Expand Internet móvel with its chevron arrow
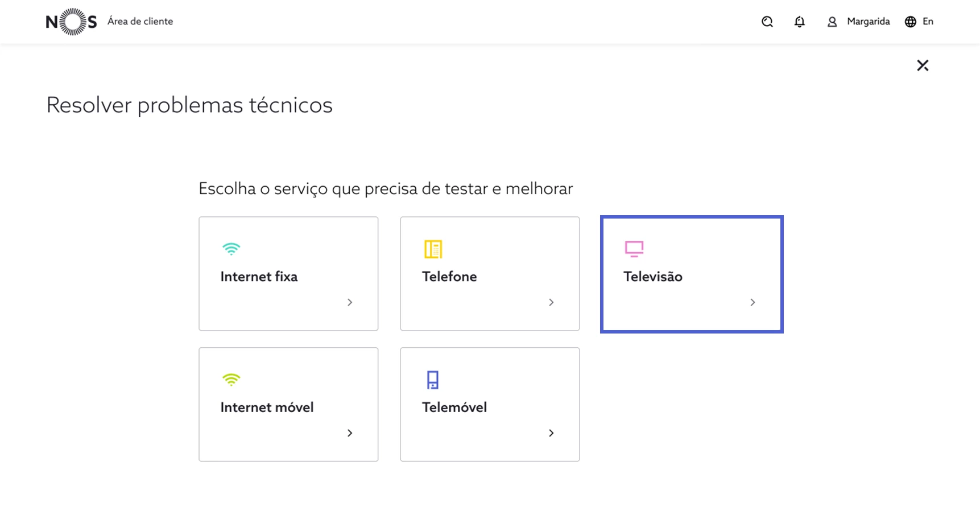This screenshot has width=980, height=531. (350, 433)
